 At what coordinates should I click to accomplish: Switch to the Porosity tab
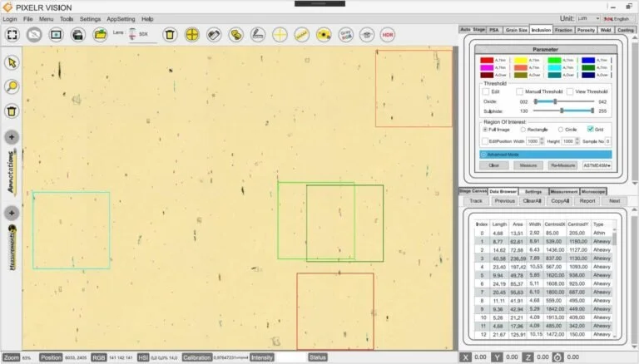(x=586, y=30)
